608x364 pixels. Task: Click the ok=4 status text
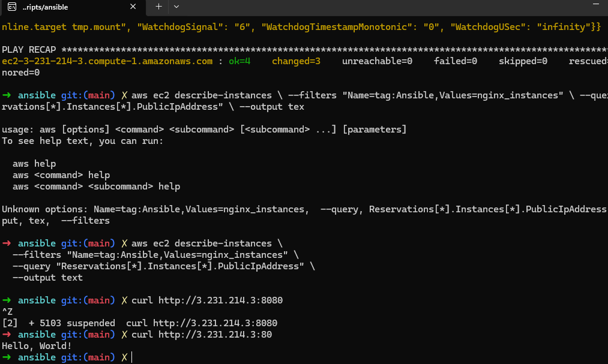[x=239, y=61]
